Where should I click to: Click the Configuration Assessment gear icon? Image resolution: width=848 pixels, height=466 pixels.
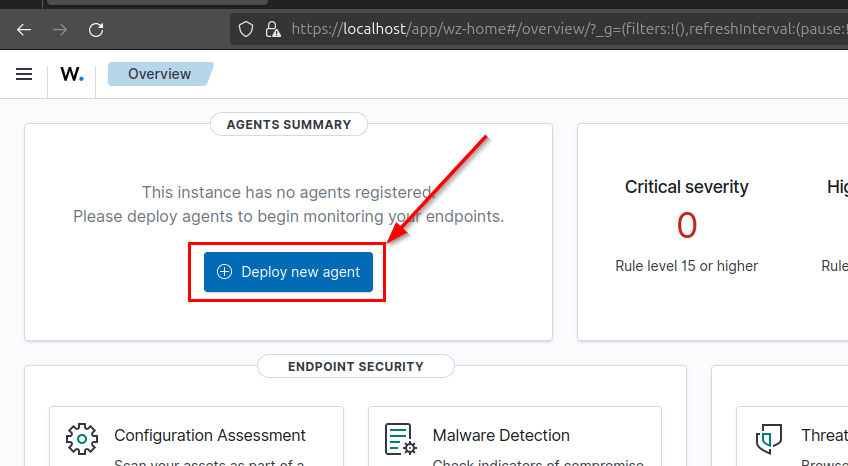(82, 438)
